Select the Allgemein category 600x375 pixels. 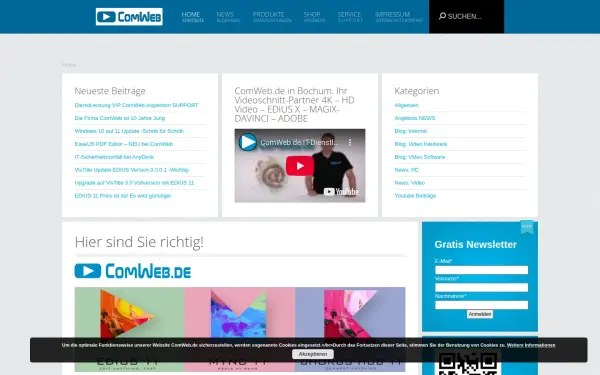[x=406, y=105]
